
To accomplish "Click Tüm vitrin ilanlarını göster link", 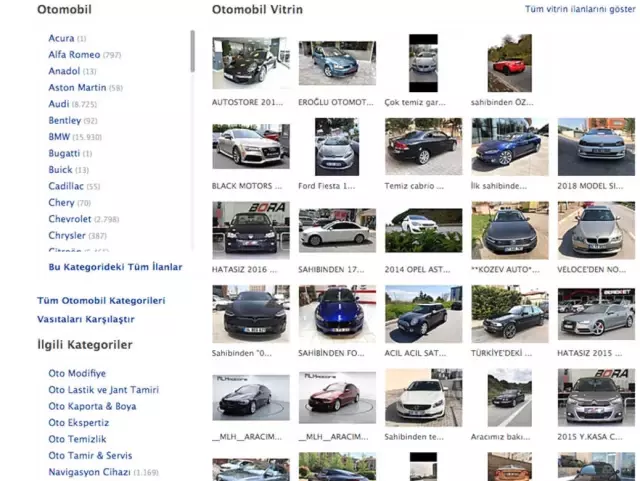I will (x=580, y=9).
